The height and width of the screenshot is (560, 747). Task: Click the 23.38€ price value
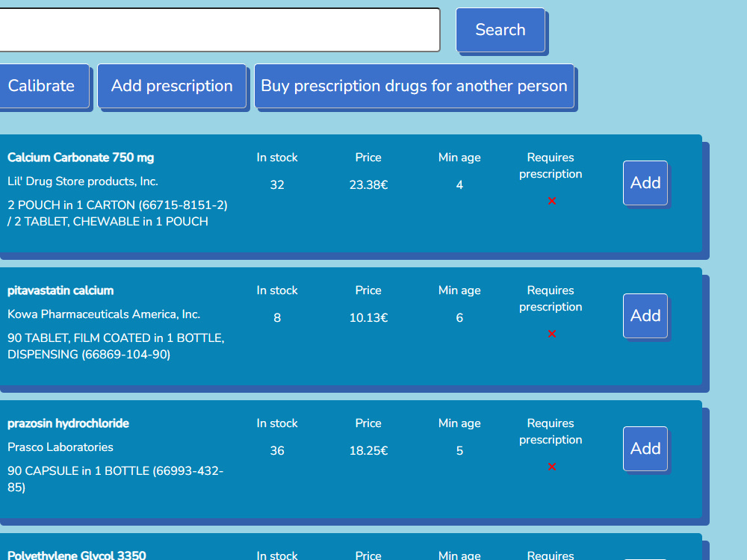pos(368,184)
